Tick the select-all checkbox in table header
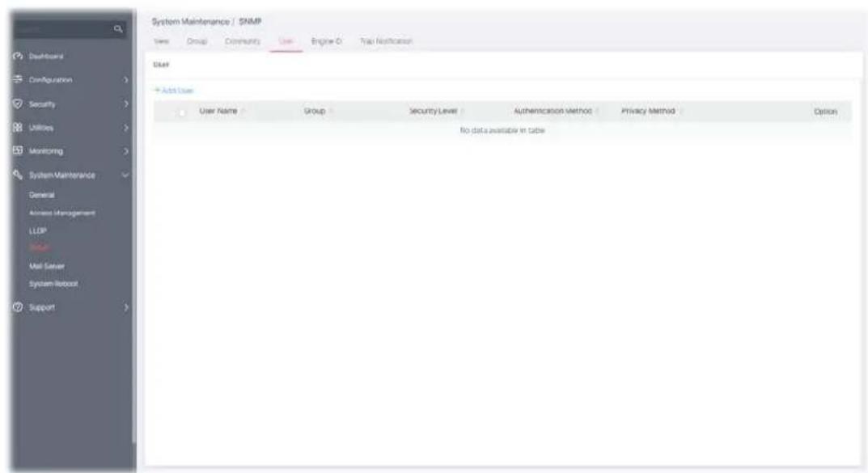Viewport: 868px width, 473px height. click(x=181, y=112)
